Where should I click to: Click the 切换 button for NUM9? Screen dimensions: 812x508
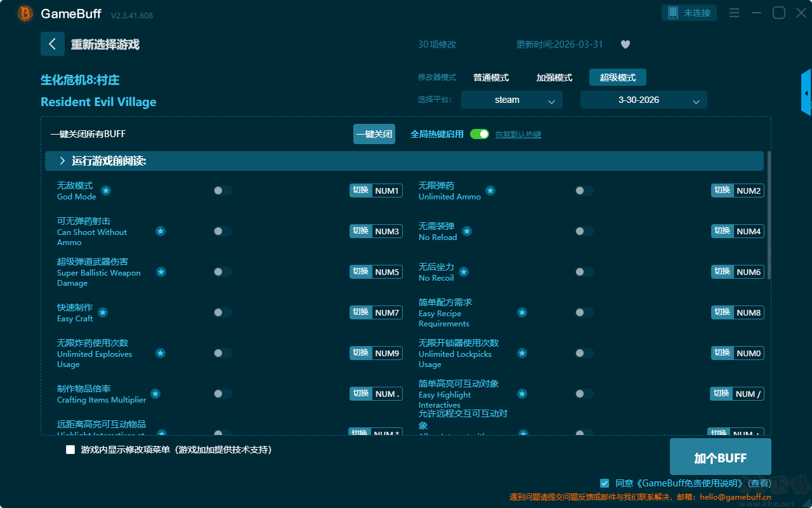(x=361, y=353)
